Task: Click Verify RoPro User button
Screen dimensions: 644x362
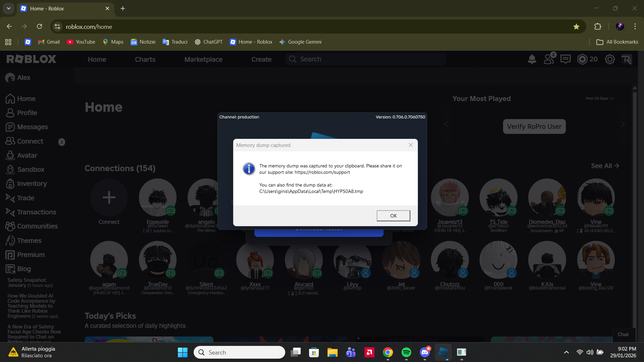Action: click(x=534, y=126)
